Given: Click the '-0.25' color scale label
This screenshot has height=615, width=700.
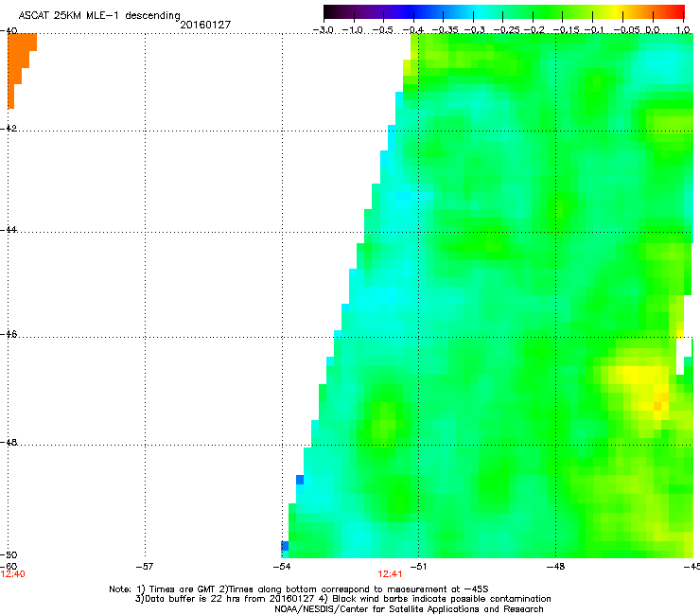Looking at the screenshot, I should tap(506, 30).
